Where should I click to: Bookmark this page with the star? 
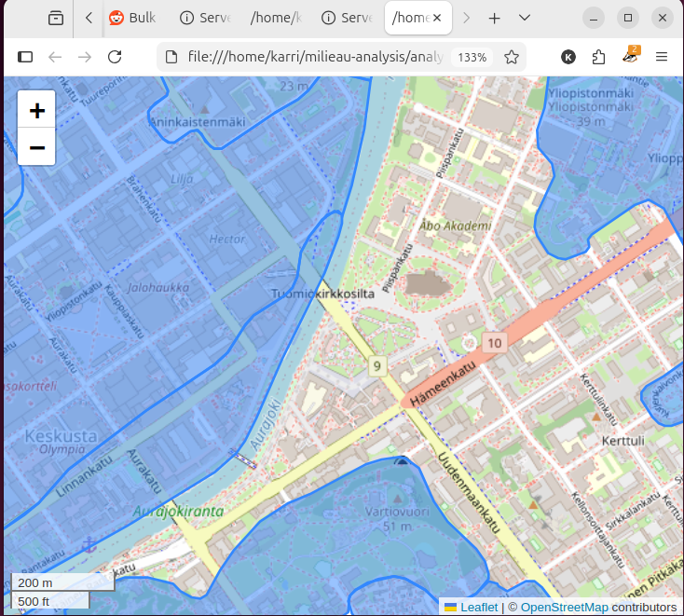coord(511,57)
